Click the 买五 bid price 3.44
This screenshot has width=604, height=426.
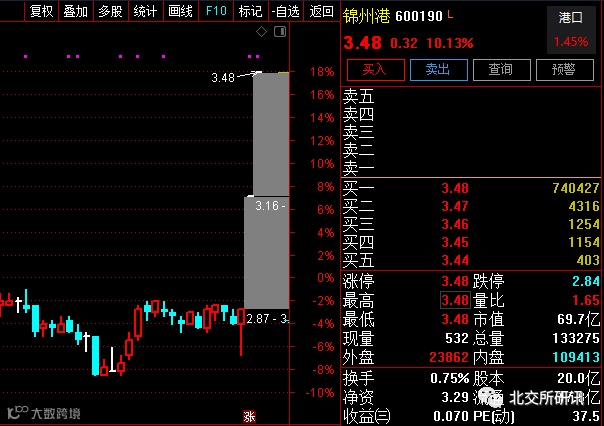(x=455, y=260)
